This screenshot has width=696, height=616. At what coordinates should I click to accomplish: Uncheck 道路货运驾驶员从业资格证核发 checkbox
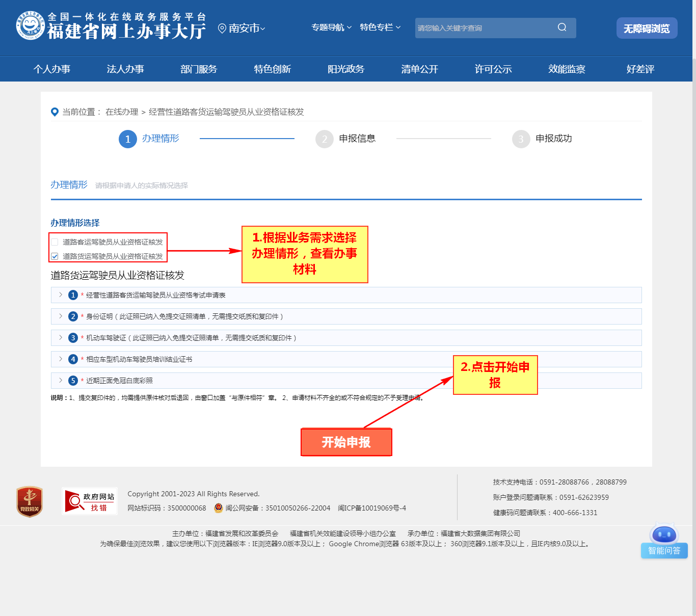55,256
